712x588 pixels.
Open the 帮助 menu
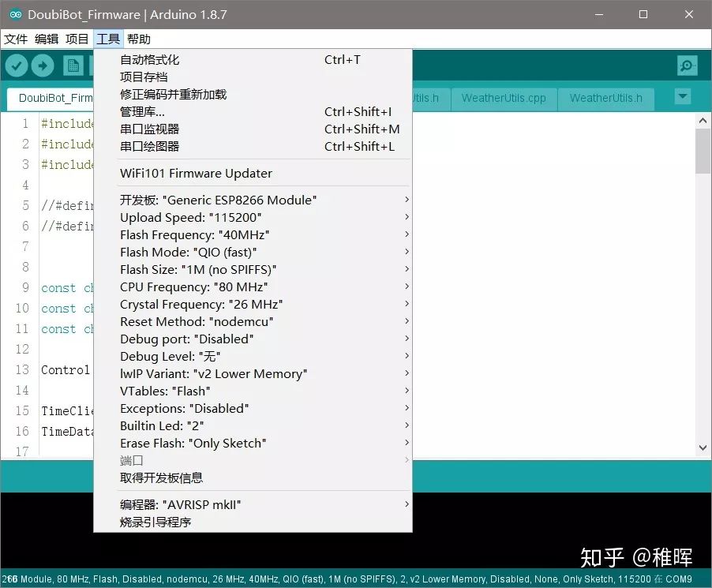tap(138, 39)
